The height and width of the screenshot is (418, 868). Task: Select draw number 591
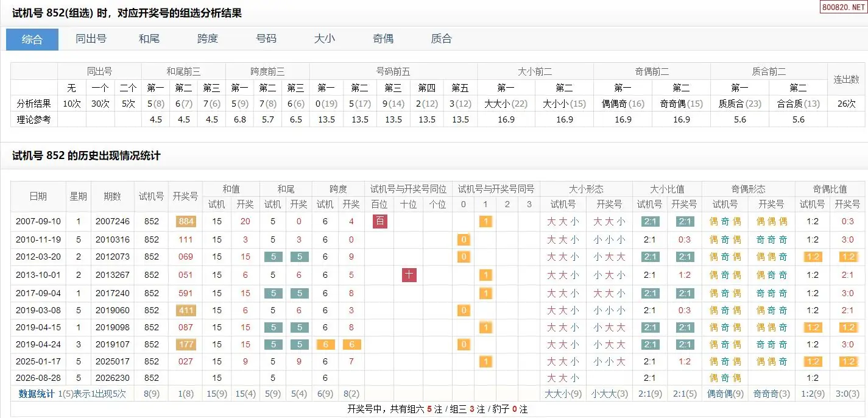(186, 293)
